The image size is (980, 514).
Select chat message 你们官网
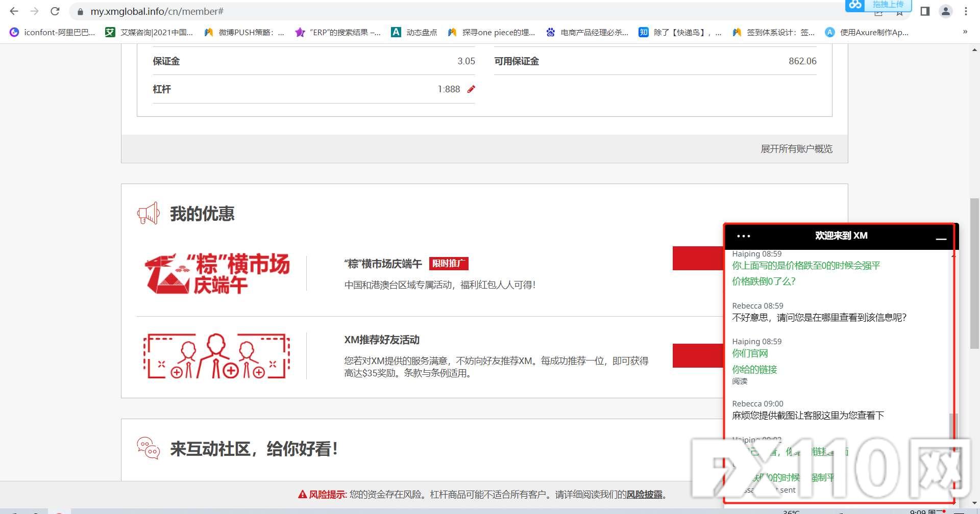[750, 353]
